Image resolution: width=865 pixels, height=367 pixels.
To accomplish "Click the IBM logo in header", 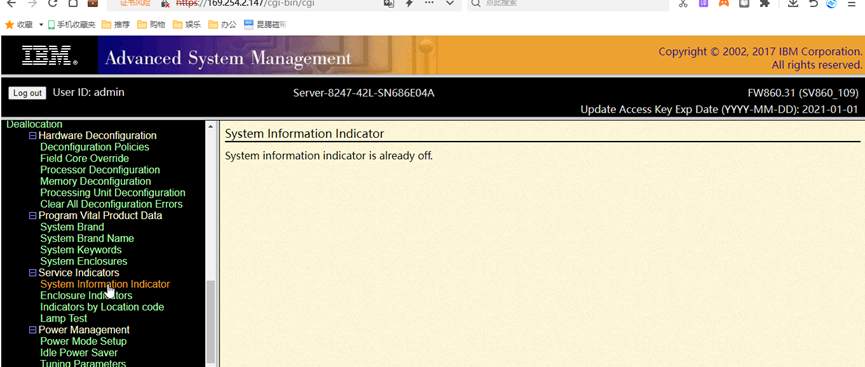I will (50, 55).
